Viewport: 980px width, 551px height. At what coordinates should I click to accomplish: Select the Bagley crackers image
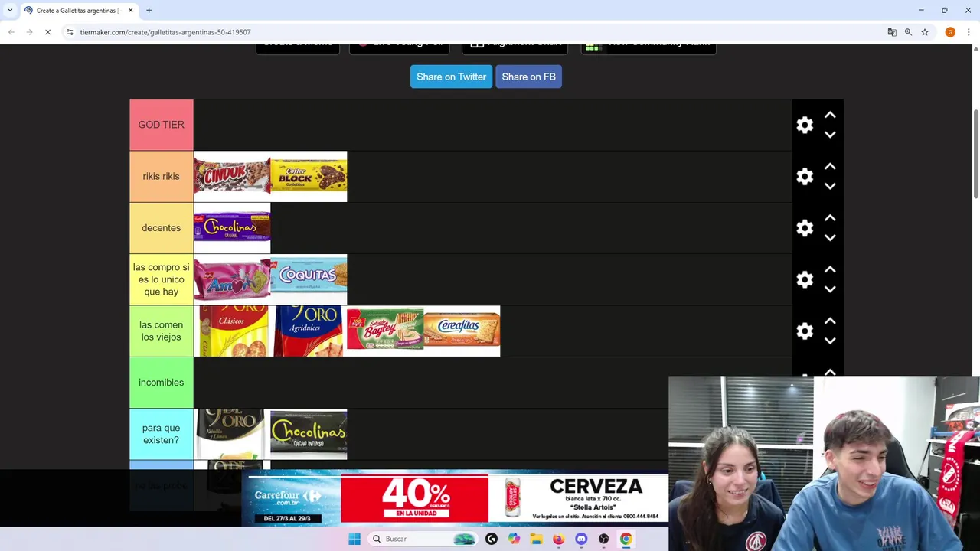385,331
